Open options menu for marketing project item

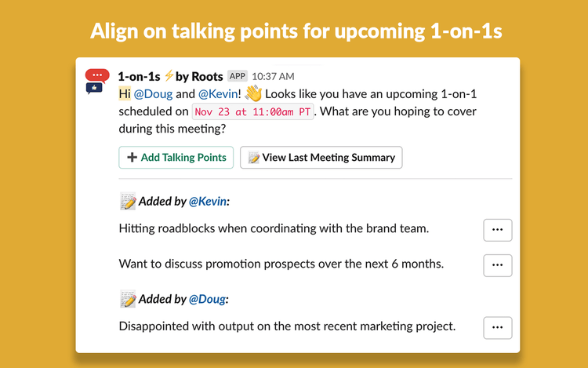(x=497, y=328)
